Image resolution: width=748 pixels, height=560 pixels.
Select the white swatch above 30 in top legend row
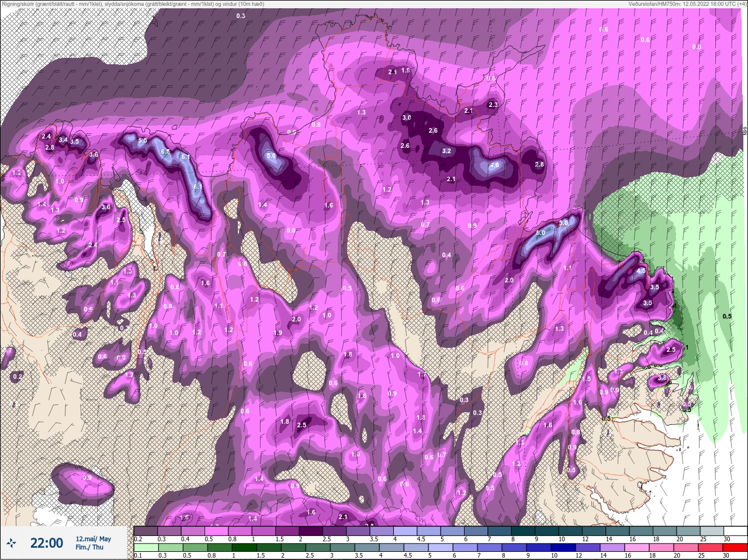[x=736, y=531]
